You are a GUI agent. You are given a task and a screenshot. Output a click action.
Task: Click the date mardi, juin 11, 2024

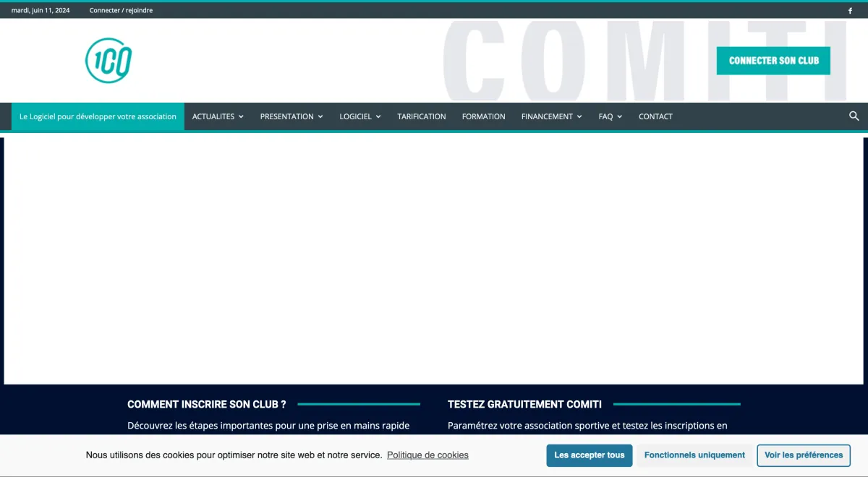point(41,11)
